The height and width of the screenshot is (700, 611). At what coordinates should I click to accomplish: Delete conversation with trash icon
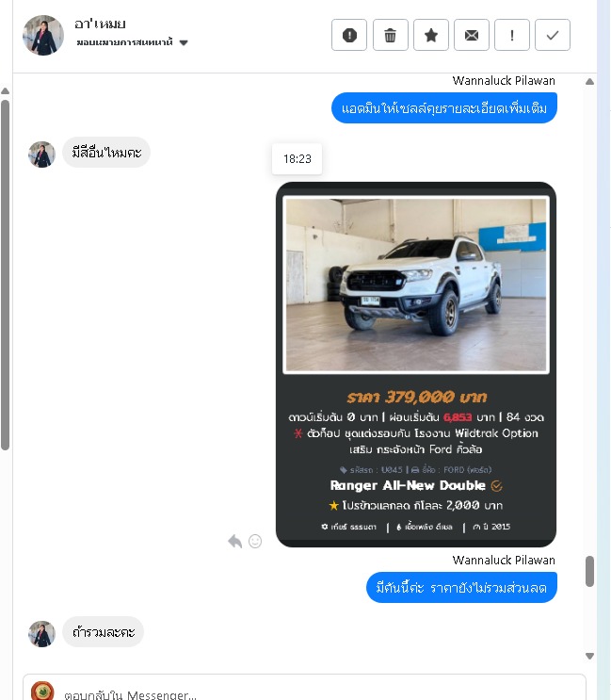click(391, 35)
